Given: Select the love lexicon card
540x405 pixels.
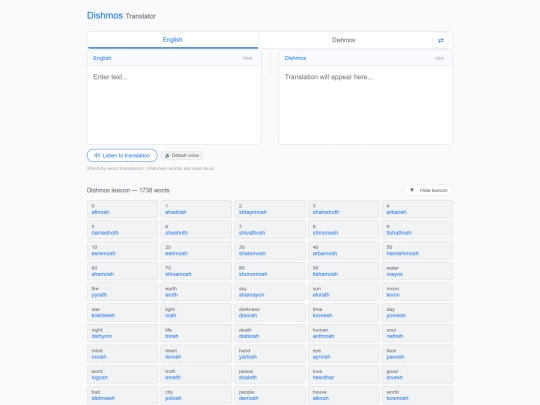Looking at the screenshot, I should tap(344, 374).
